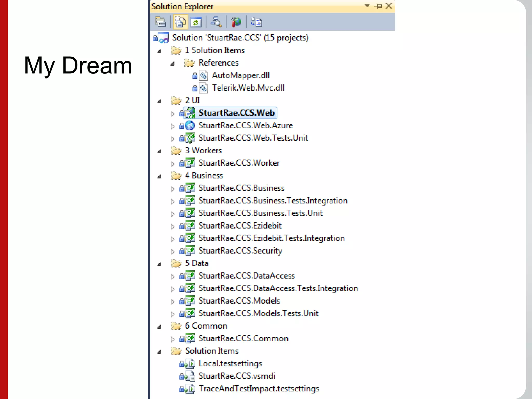The height and width of the screenshot is (399, 532).
Task: Expand the StuartRae.CCS.Web.Azure project node
Action: pos(172,126)
